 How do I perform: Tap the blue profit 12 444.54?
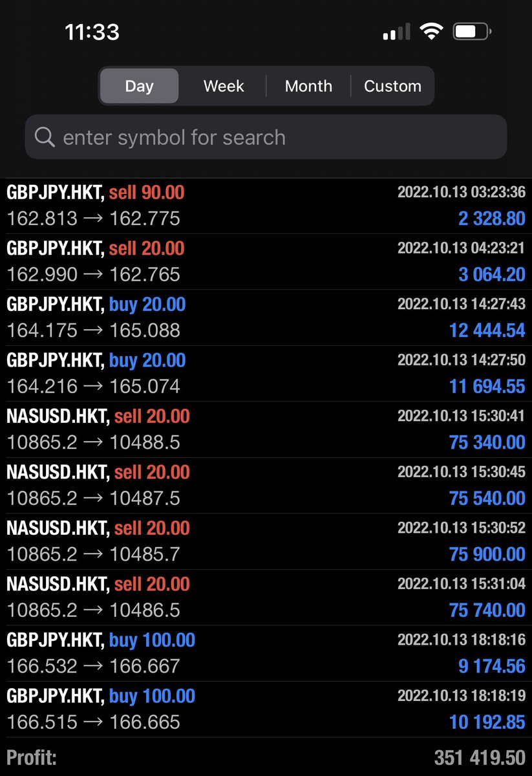pos(487,330)
